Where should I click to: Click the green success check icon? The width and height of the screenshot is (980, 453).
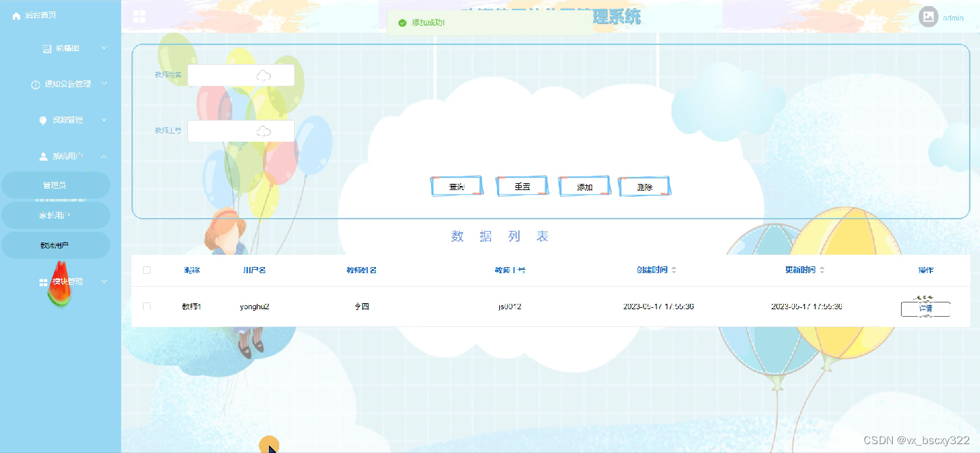tap(402, 22)
